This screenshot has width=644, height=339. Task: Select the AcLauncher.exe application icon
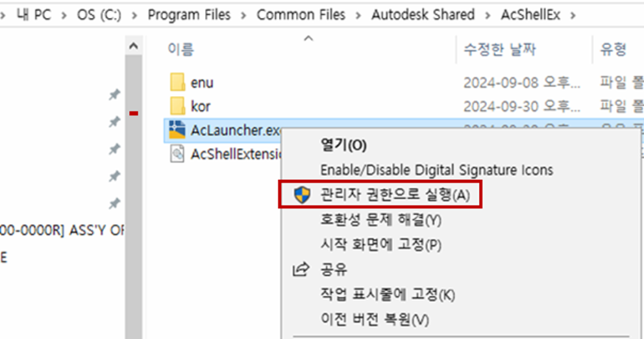[x=177, y=129]
